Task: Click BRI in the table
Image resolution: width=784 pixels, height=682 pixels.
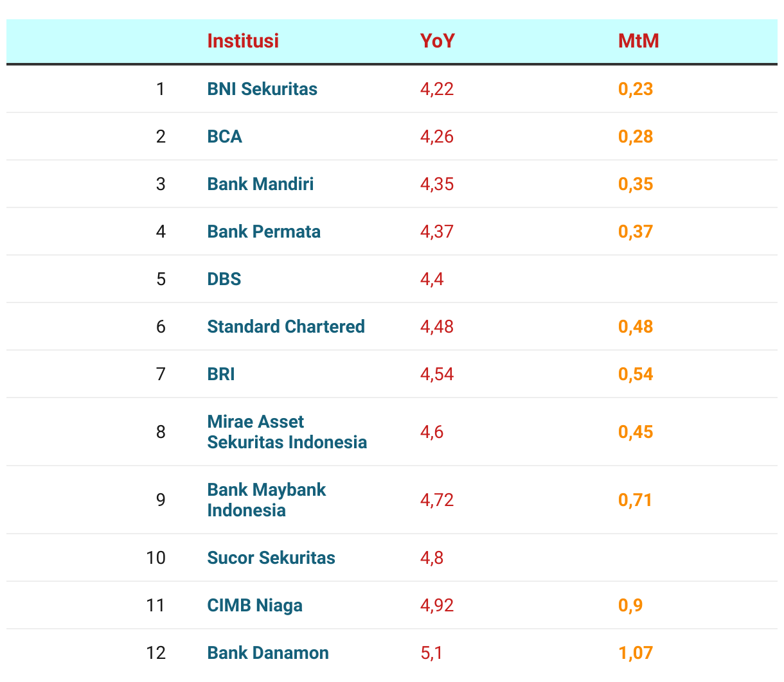Action: point(221,374)
